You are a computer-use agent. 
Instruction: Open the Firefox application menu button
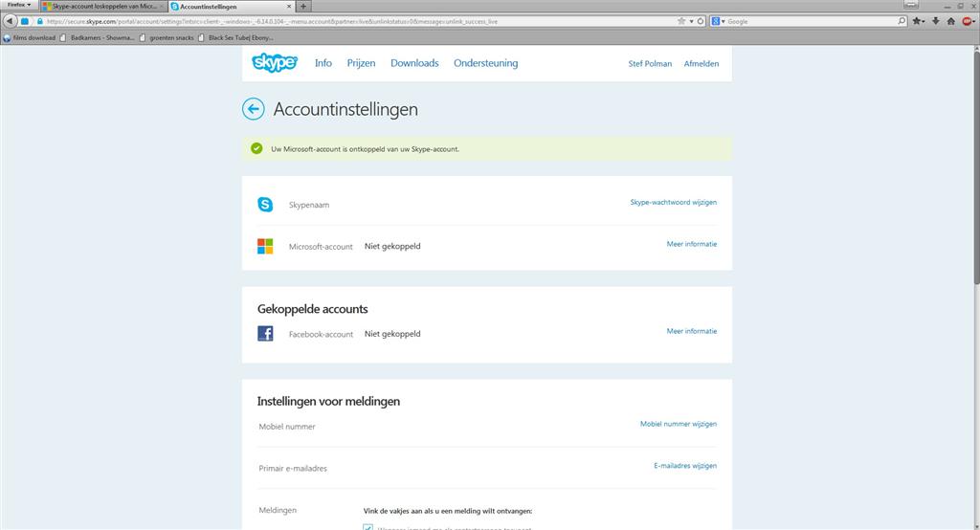click(x=19, y=5)
